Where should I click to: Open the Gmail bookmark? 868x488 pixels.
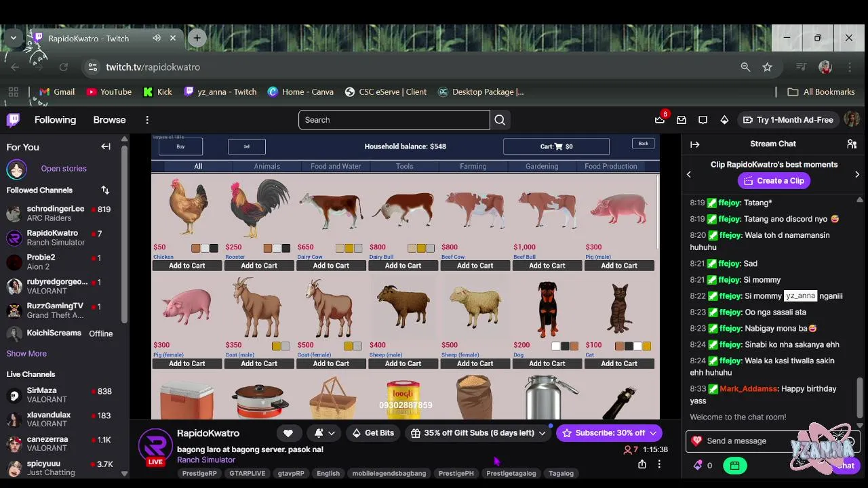[57, 92]
